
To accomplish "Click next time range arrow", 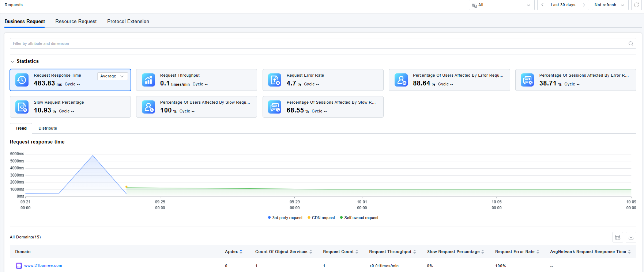I will pos(584,5).
